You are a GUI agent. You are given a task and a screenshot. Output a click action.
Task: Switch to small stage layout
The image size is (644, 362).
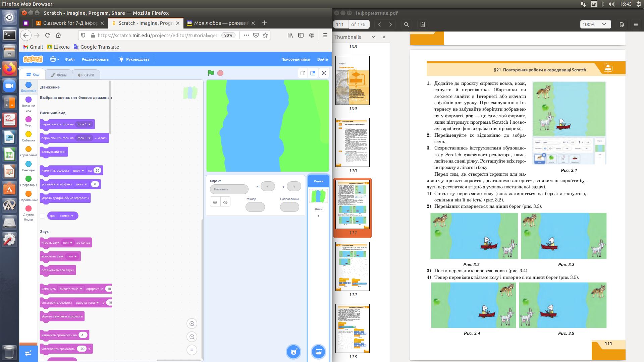point(303,73)
